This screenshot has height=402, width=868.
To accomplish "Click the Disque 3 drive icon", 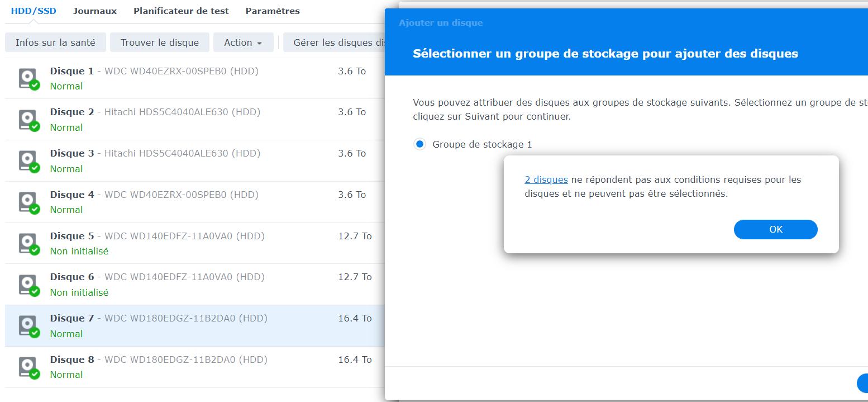I will click(28, 161).
